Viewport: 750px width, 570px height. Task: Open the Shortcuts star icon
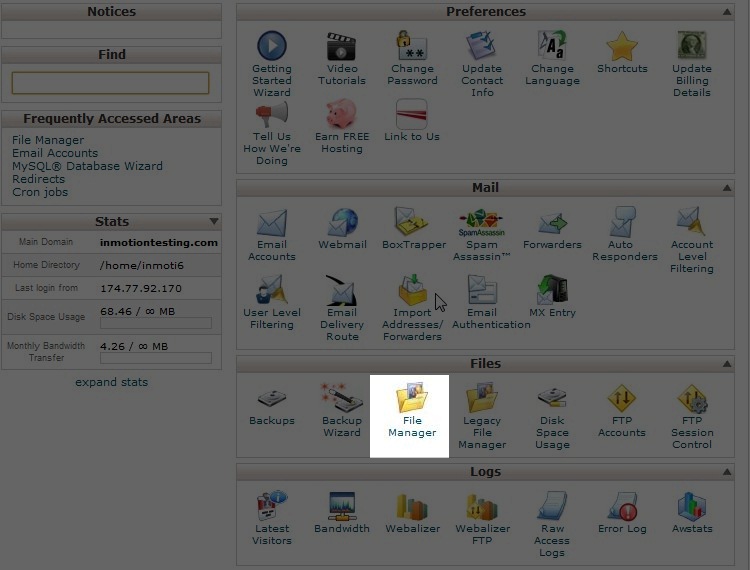click(622, 46)
